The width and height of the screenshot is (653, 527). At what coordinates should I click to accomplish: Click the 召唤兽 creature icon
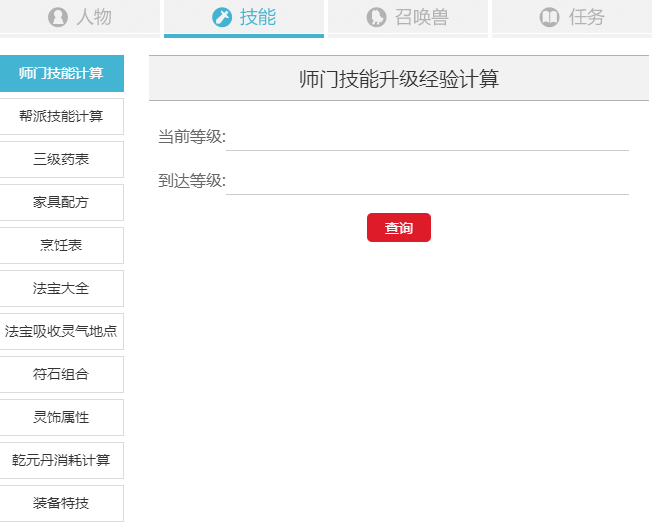coord(376,17)
